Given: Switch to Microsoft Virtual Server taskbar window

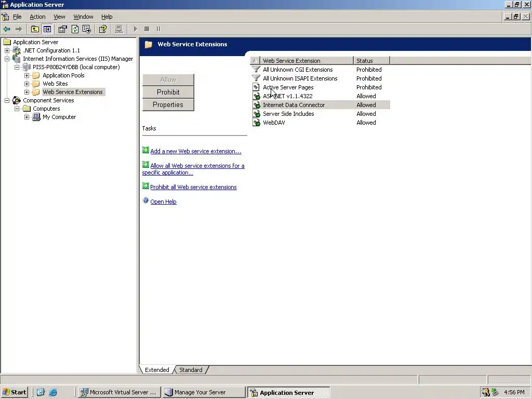Looking at the screenshot, I should coord(118,392).
